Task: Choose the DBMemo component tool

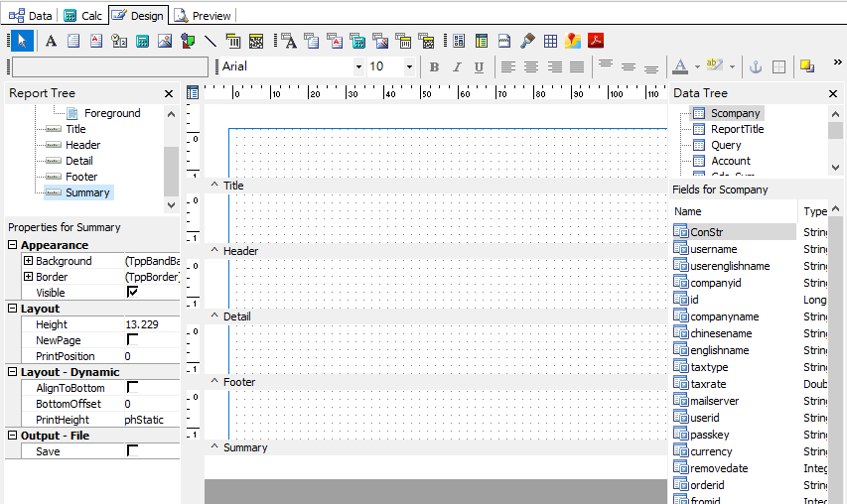Action: (x=312, y=41)
